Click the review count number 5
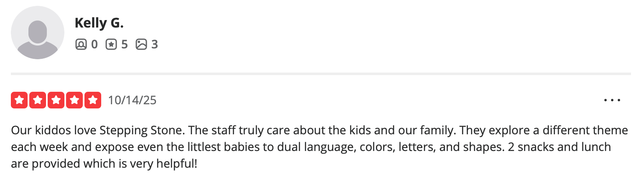The image size is (644, 176). (124, 44)
